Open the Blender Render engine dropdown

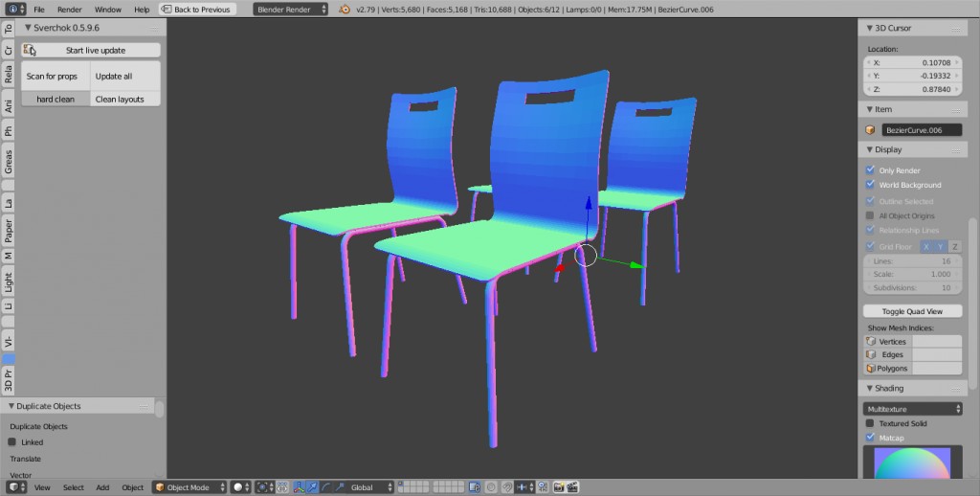click(x=290, y=10)
